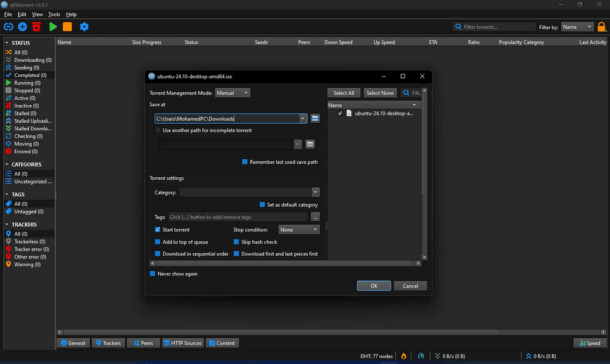Expand the Save at path dropdown arrow

tap(302, 119)
